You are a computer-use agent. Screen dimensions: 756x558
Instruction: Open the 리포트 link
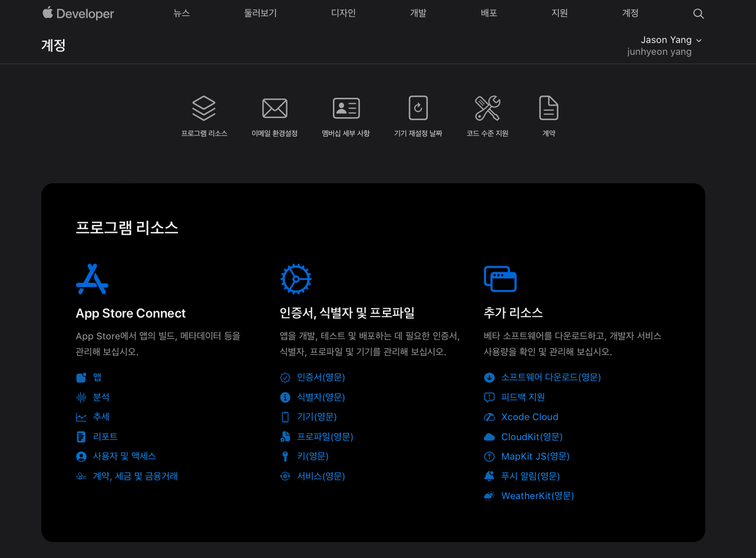click(x=105, y=437)
